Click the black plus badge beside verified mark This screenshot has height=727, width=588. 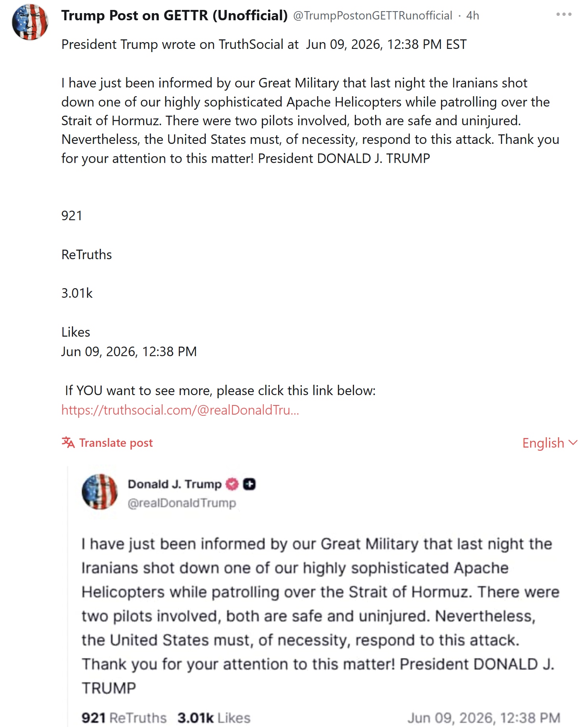249,484
